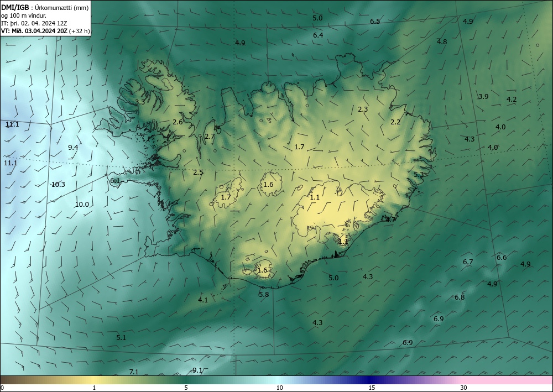Click the 6.1 value on the western peninsula
The width and height of the screenshot is (553, 392).
(x=116, y=181)
